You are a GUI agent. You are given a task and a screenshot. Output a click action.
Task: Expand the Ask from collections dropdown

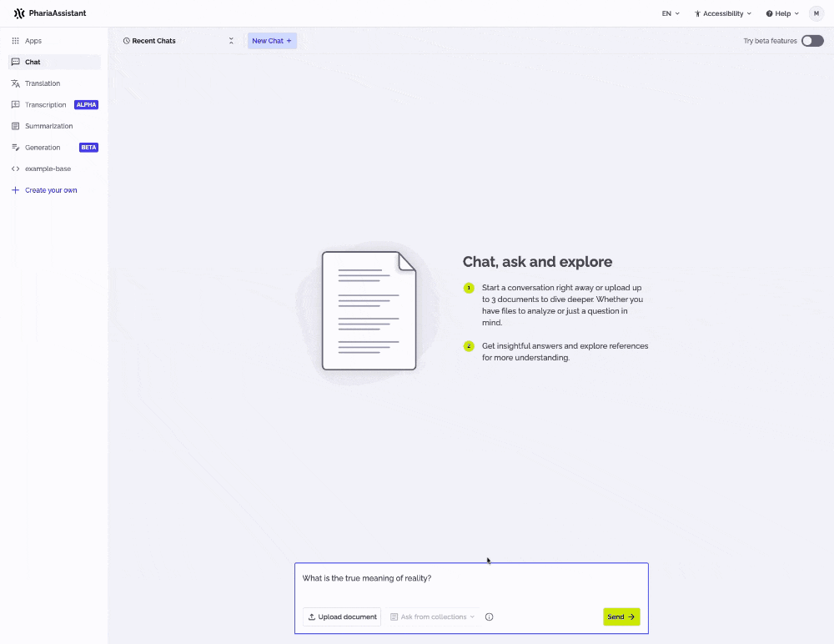coord(432,616)
